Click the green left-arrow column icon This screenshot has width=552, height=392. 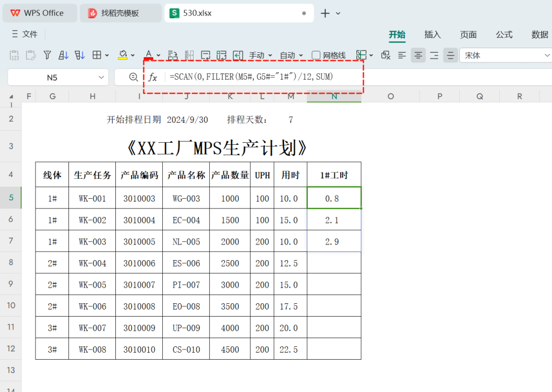coord(238,55)
